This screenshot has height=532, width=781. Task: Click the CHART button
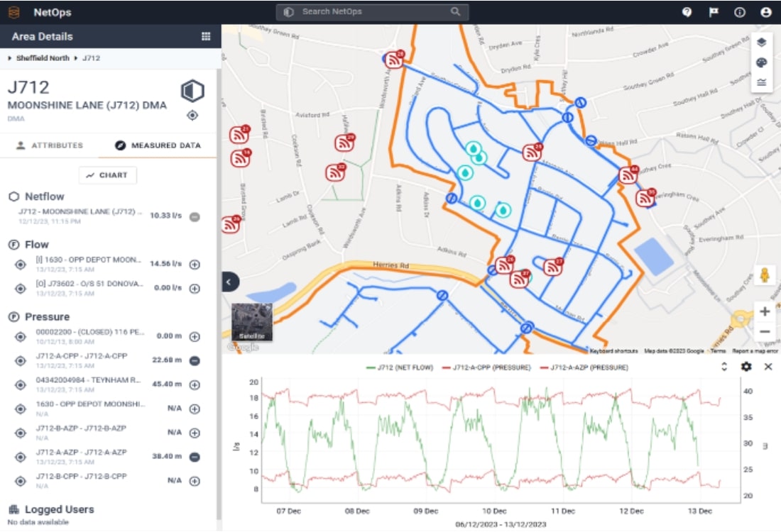(x=108, y=175)
